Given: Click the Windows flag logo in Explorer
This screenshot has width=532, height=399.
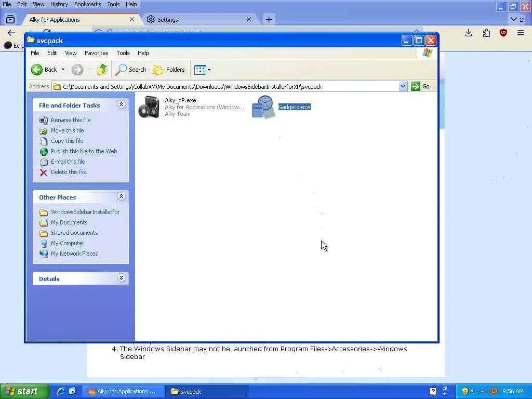Looking at the screenshot, I should point(427,53).
